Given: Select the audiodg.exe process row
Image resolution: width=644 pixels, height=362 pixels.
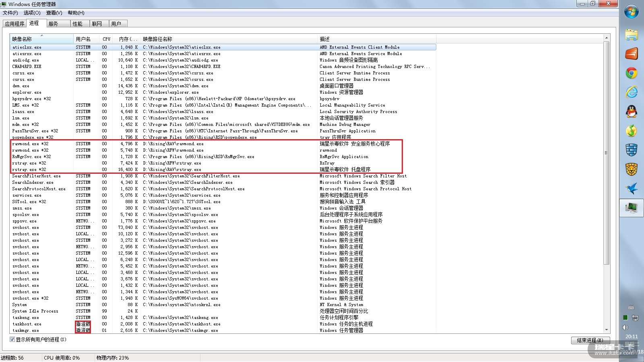Looking at the screenshot, I should pos(223,60).
